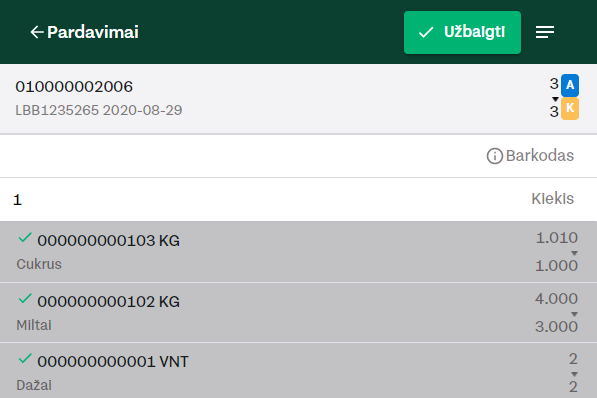Click the orange K badge
Viewport: 597px width, 398px height.
pyautogui.click(x=570, y=109)
